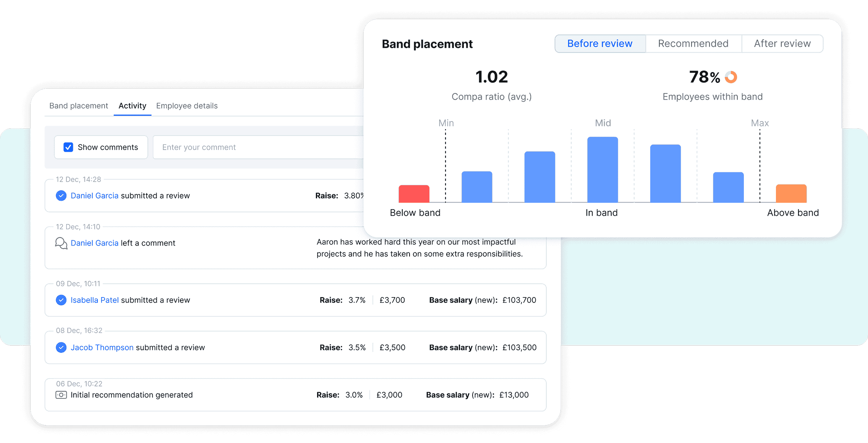The height and width of the screenshot is (443, 868).
Task: Click the money icon for initial recommendation
Action: (61, 395)
